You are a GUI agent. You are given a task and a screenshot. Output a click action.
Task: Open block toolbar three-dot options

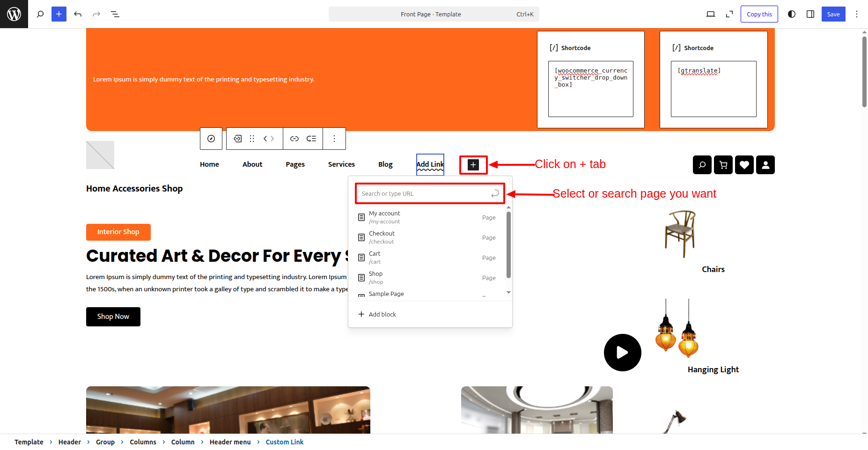coord(334,139)
